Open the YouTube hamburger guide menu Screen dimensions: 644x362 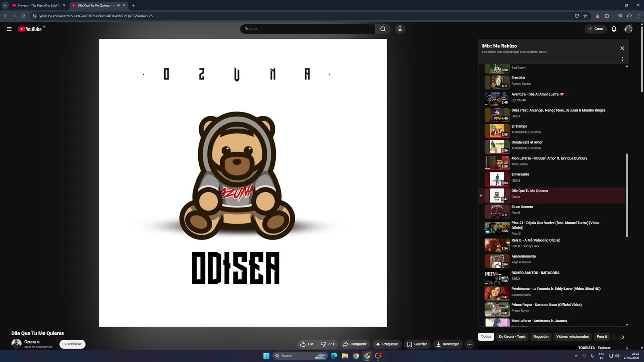(x=9, y=29)
